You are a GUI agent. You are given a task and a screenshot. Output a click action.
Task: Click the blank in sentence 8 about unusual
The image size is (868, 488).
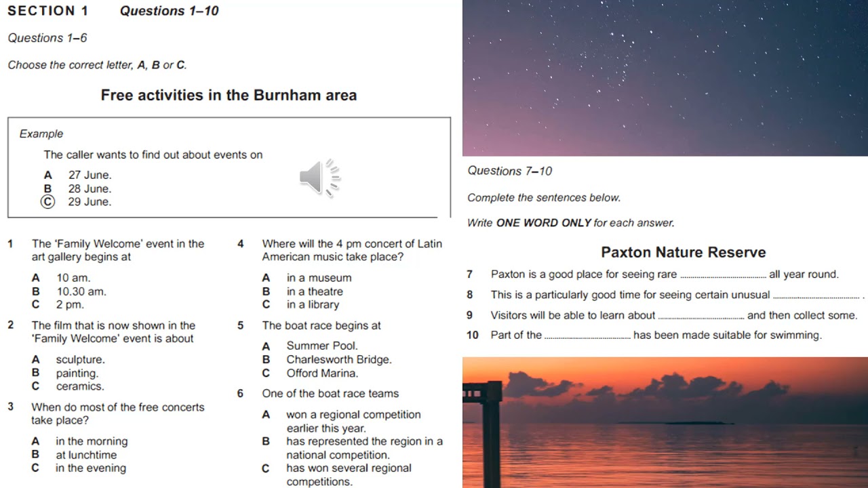[816, 296]
